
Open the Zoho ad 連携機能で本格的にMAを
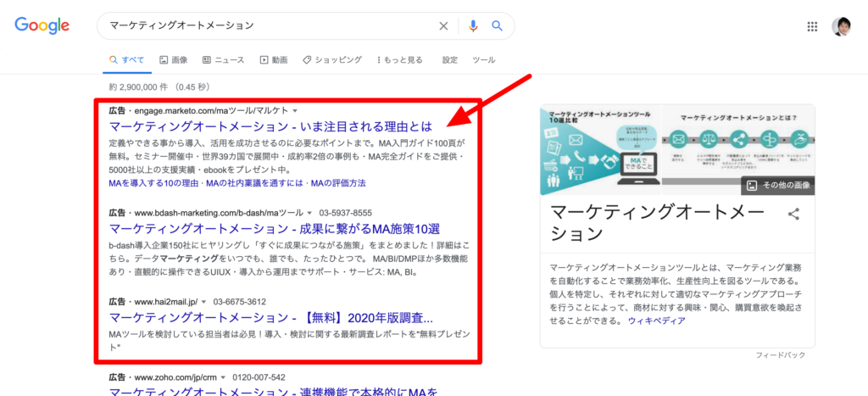274,392
